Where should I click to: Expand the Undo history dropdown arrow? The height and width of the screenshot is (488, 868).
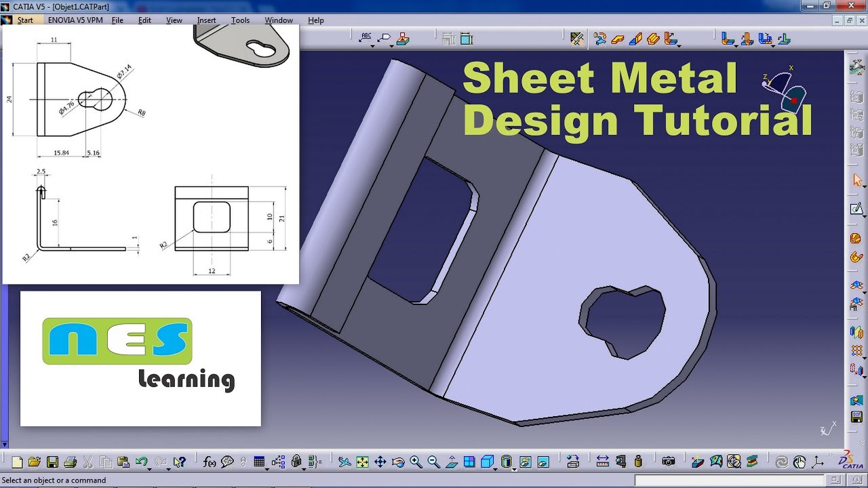[149, 470]
